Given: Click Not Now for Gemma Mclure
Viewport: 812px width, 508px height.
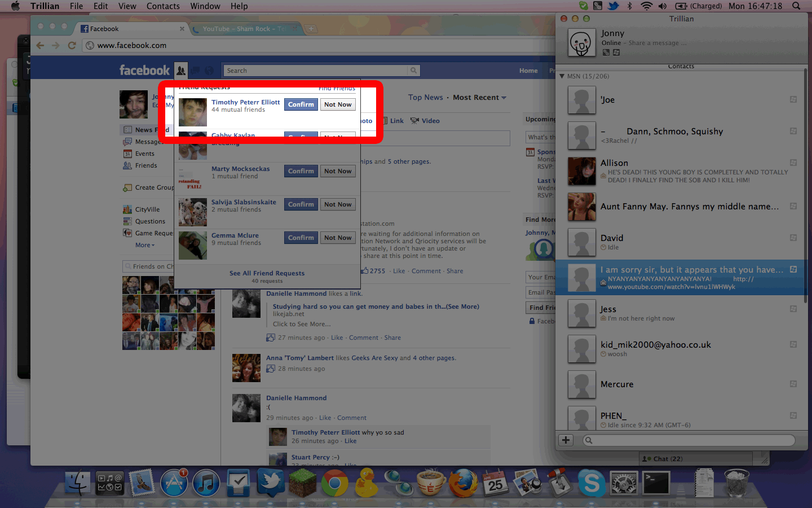Looking at the screenshot, I should (x=338, y=238).
